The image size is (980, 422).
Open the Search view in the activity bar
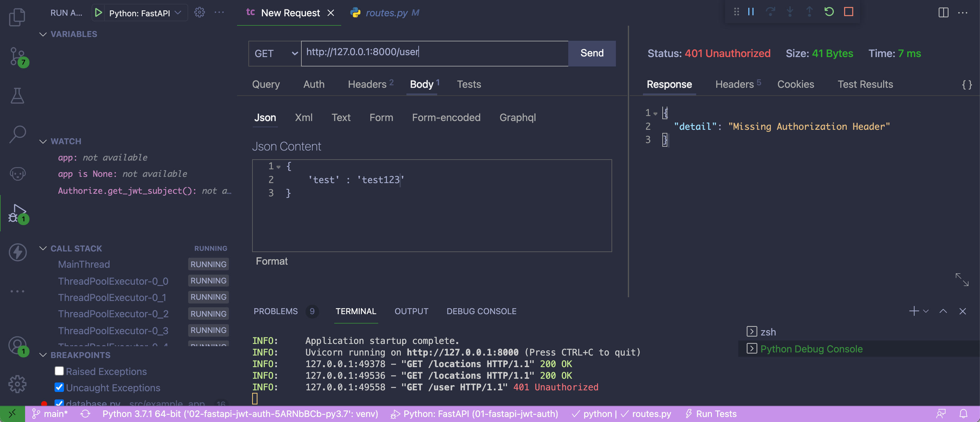click(x=17, y=134)
